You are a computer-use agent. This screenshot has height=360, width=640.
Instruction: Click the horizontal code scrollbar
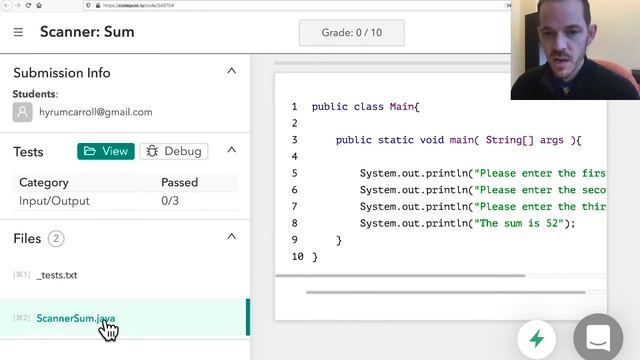point(400,276)
